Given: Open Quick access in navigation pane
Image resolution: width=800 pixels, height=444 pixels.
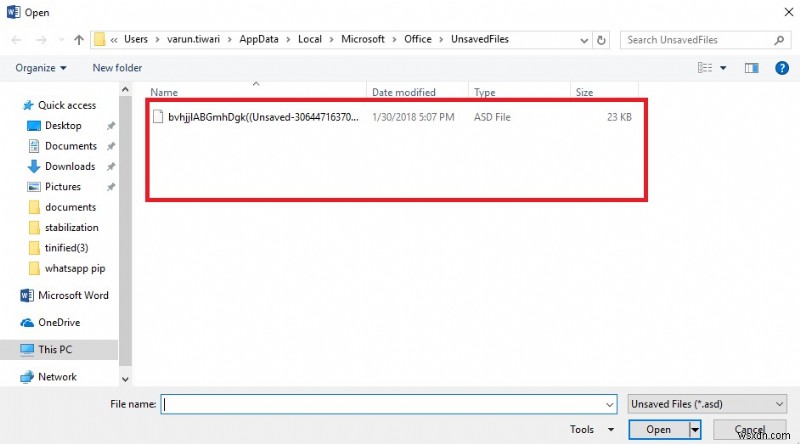Looking at the screenshot, I should click(66, 105).
